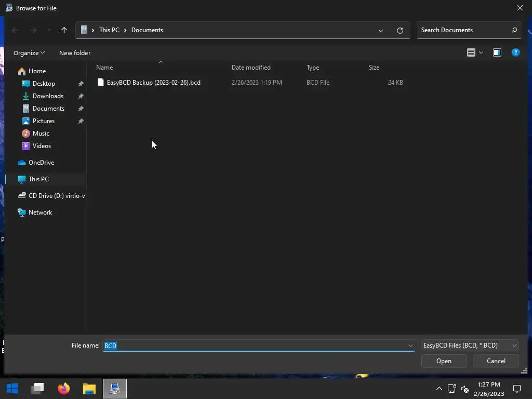
Task: Sort by Type column header
Action: (313, 68)
